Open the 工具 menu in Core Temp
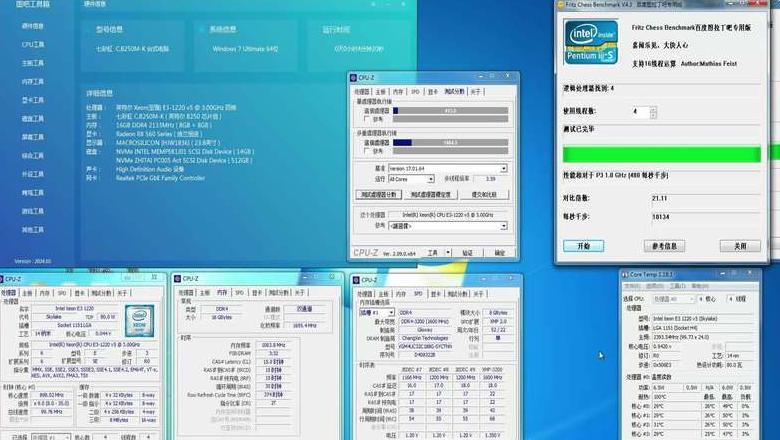This screenshot has height=440, width=780. [678, 286]
